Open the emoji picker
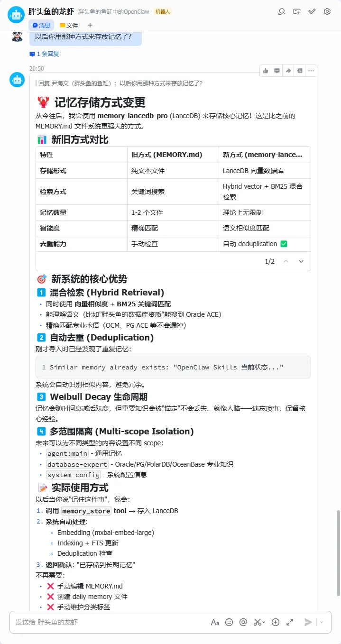The height and width of the screenshot is (644, 341). (x=229, y=622)
